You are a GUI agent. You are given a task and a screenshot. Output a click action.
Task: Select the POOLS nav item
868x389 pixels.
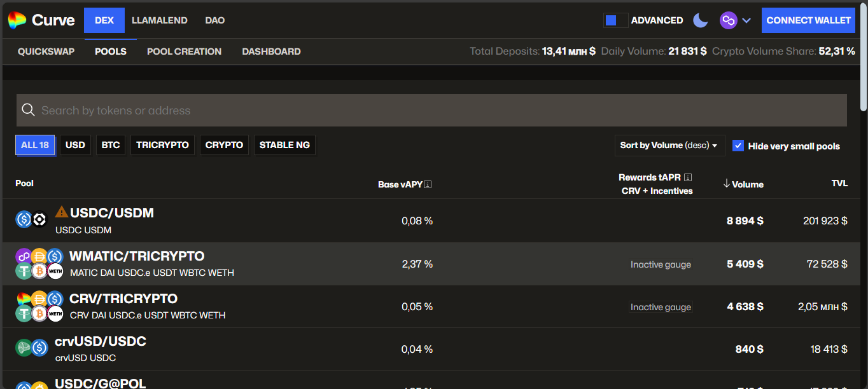[x=111, y=51]
